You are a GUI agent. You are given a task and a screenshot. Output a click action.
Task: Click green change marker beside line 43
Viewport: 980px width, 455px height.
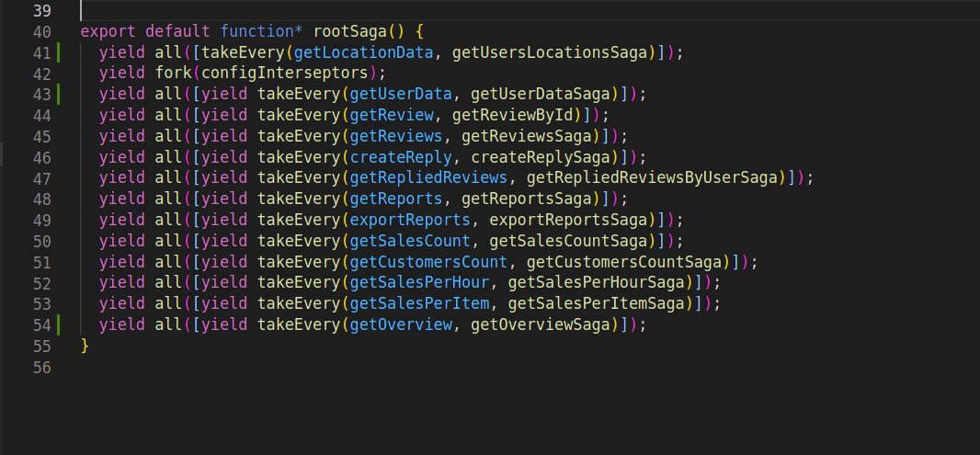point(60,95)
